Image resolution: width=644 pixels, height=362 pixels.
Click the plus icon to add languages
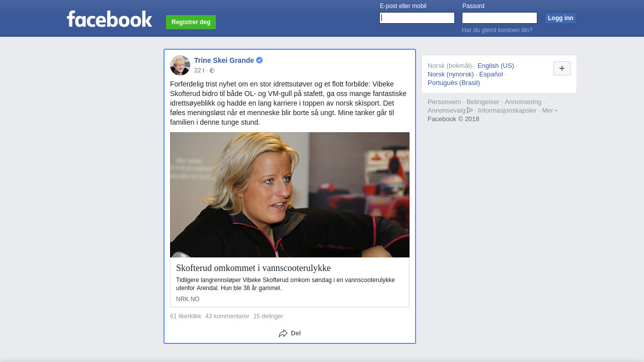(x=562, y=68)
